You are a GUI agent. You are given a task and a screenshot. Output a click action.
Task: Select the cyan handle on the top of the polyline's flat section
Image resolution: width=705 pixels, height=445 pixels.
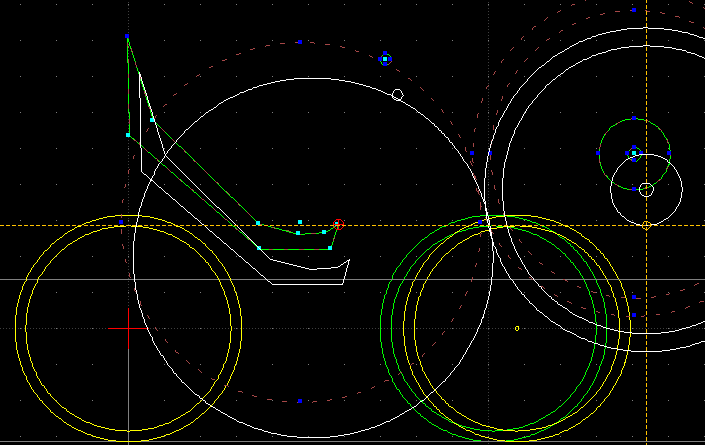pyautogui.click(x=299, y=221)
